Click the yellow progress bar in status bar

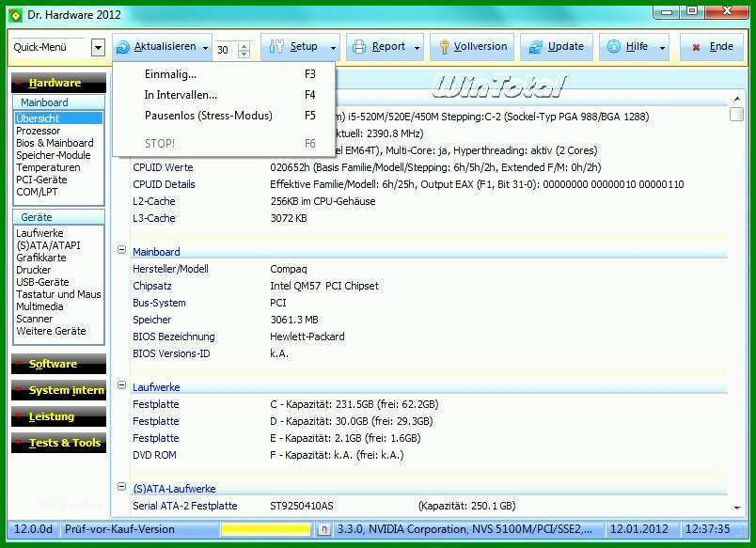point(266,530)
